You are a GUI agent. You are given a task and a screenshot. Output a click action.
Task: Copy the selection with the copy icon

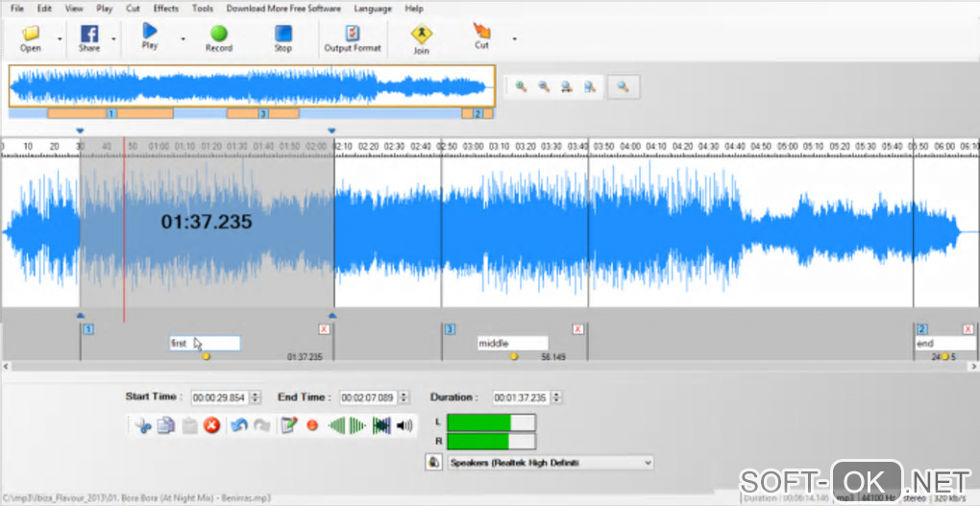point(165,426)
